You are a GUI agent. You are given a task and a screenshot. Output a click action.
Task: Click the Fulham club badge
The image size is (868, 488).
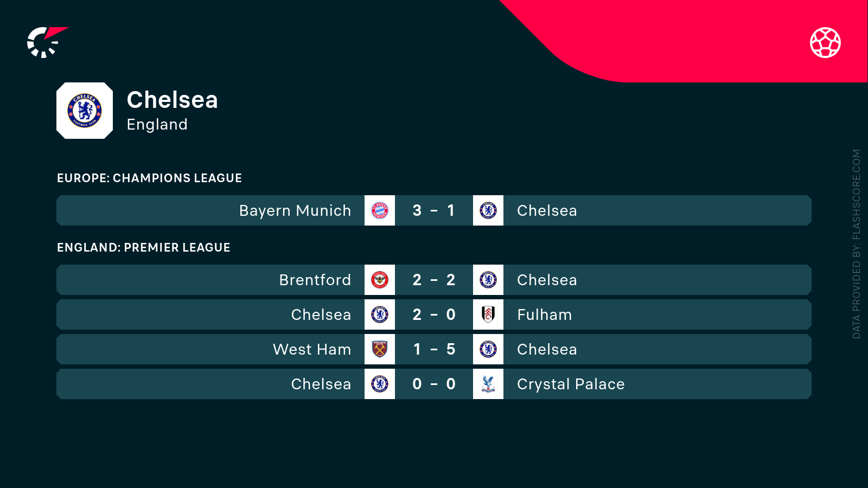488,314
